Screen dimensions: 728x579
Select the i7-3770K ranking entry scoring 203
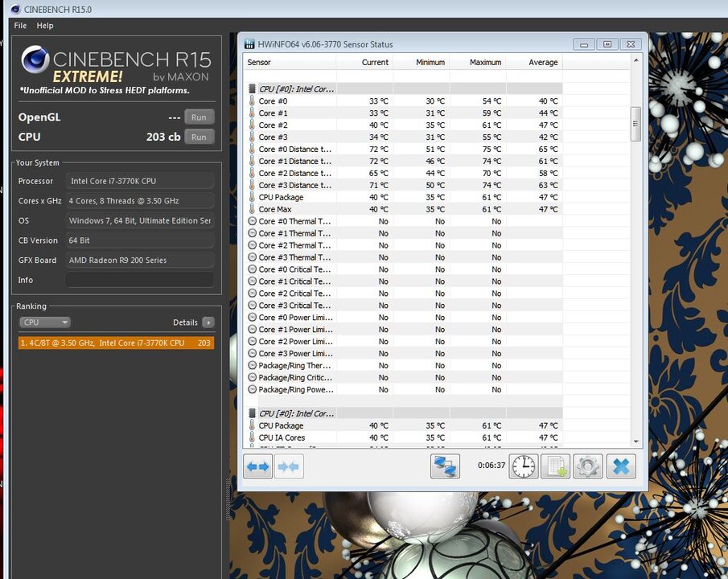pos(116,343)
